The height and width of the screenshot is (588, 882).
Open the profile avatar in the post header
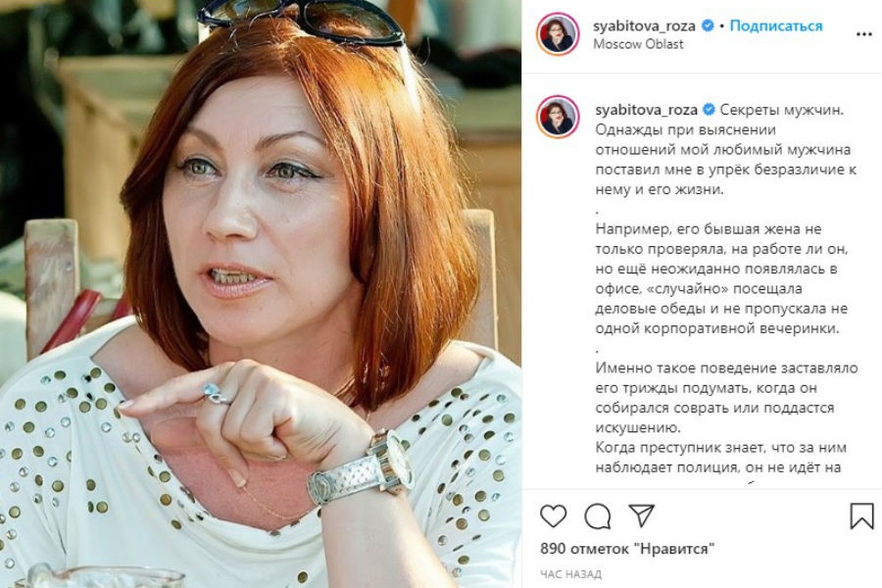click(x=558, y=34)
